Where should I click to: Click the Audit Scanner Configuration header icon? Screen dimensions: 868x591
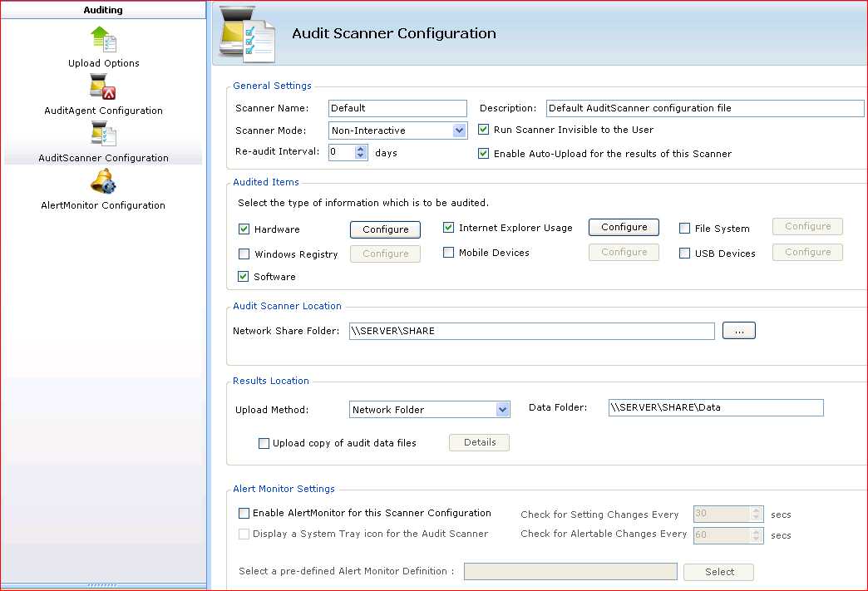tap(248, 34)
